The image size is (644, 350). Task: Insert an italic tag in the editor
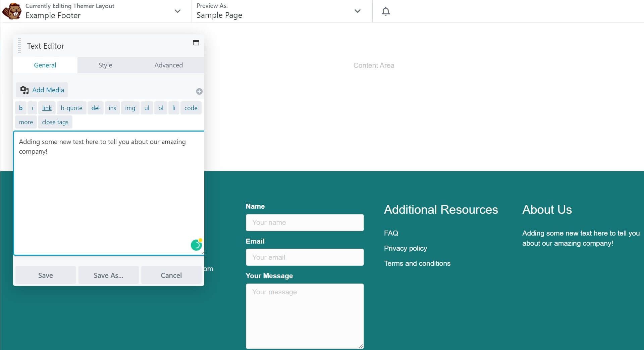click(x=32, y=108)
